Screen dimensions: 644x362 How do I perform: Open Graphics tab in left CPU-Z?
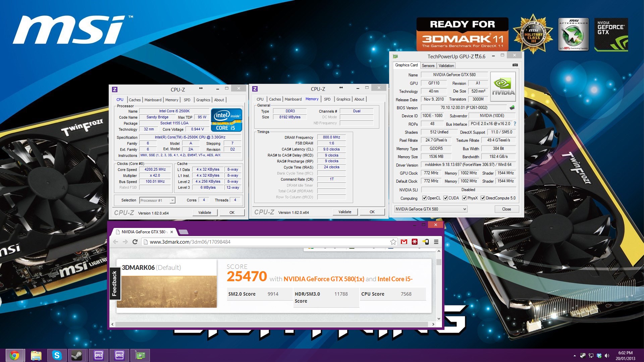point(203,100)
